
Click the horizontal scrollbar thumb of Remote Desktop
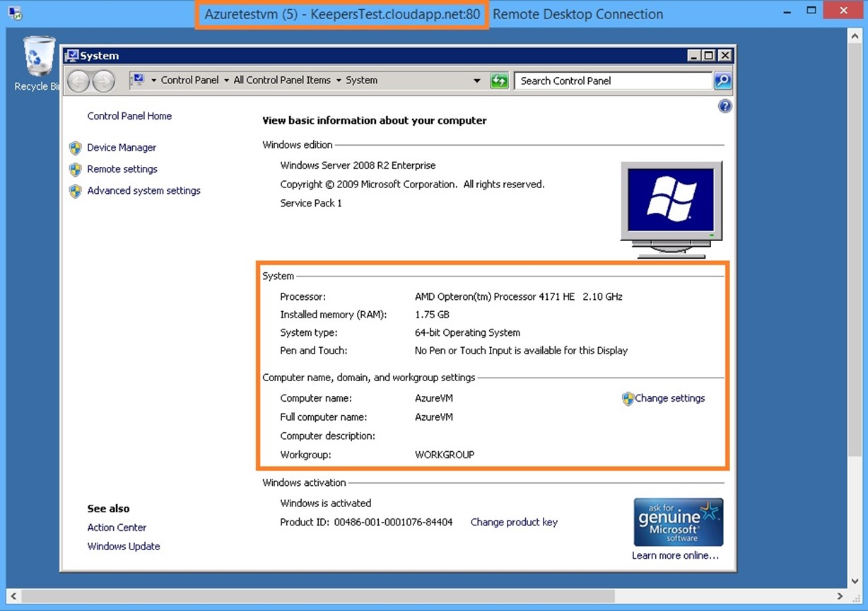(319, 596)
